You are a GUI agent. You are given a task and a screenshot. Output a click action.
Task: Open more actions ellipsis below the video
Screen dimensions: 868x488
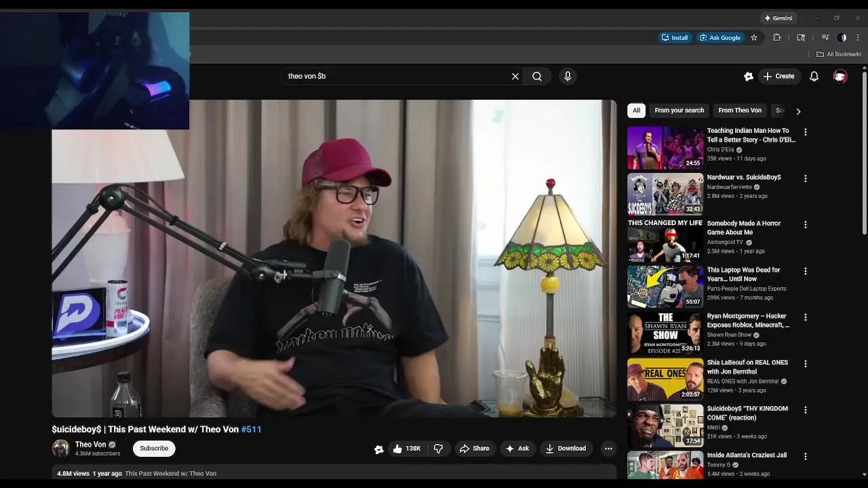coord(608,449)
